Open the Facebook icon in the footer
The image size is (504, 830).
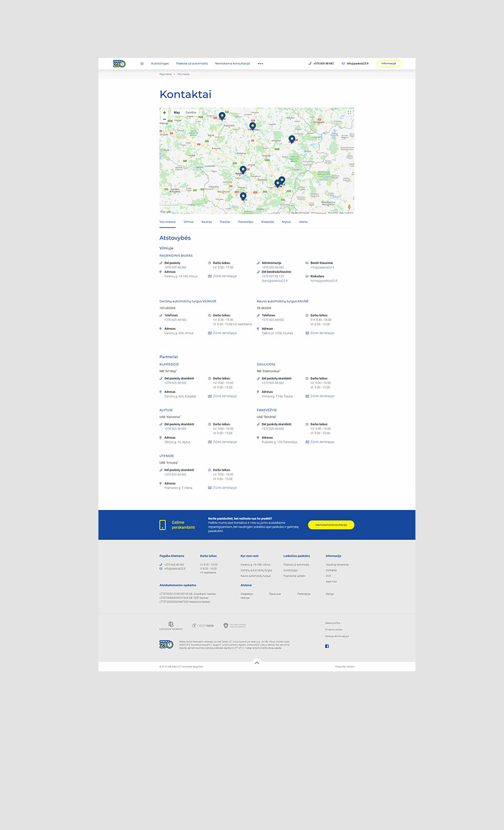(x=327, y=646)
